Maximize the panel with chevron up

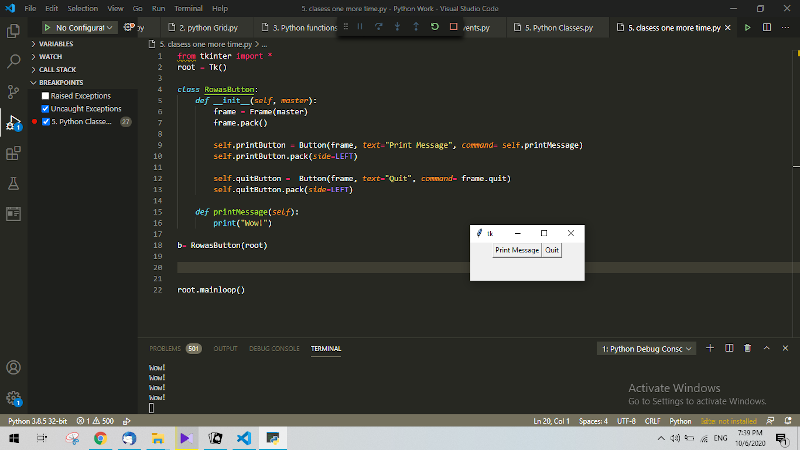point(766,348)
